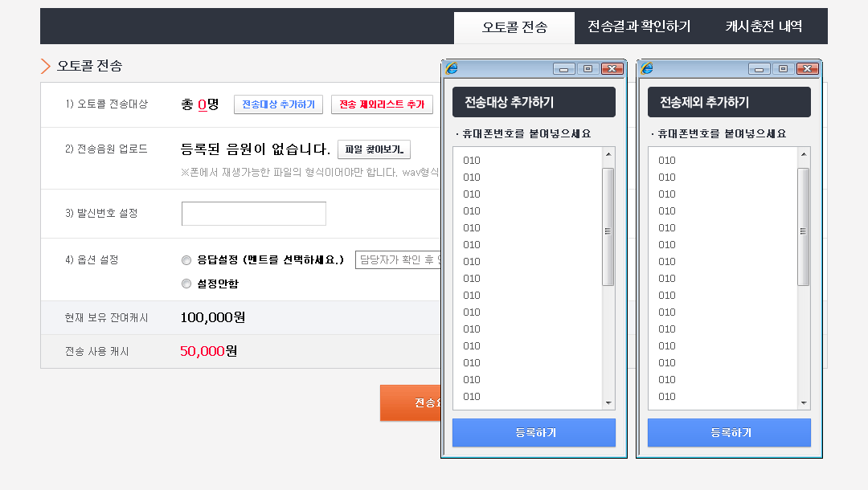868x490 pixels.
Task: Select the 응답설정 radio option
Action: 186,260
